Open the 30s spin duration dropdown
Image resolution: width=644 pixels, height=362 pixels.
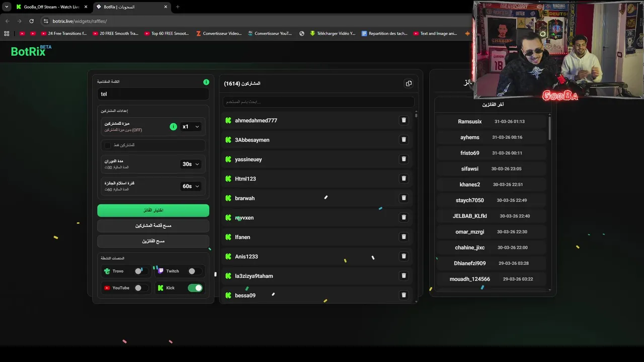tap(191, 164)
